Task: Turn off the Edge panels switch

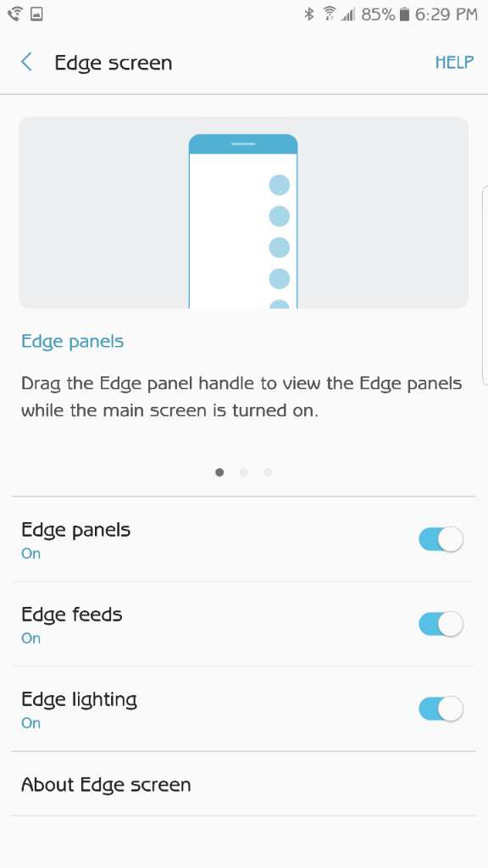Action: 441,539
